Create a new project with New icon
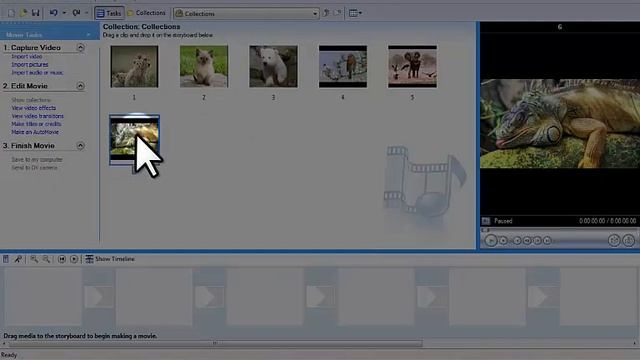Screen dimensions: 640x360 pos(11,13)
